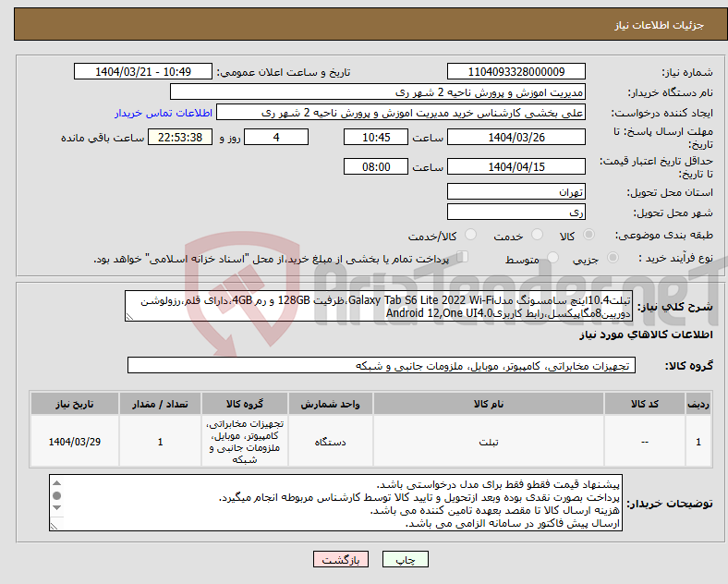Click the delivery province field تهران
The image size is (728, 584).
point(516,191)
